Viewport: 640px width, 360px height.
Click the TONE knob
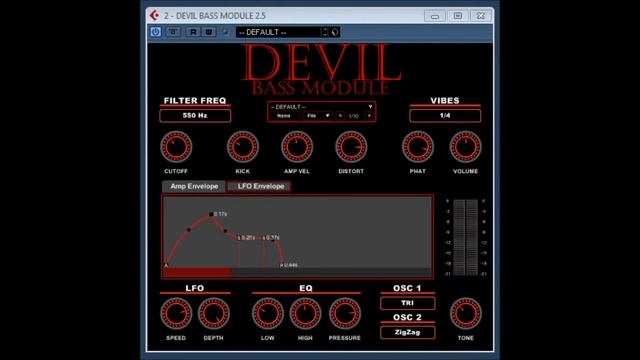pos(465,313)
